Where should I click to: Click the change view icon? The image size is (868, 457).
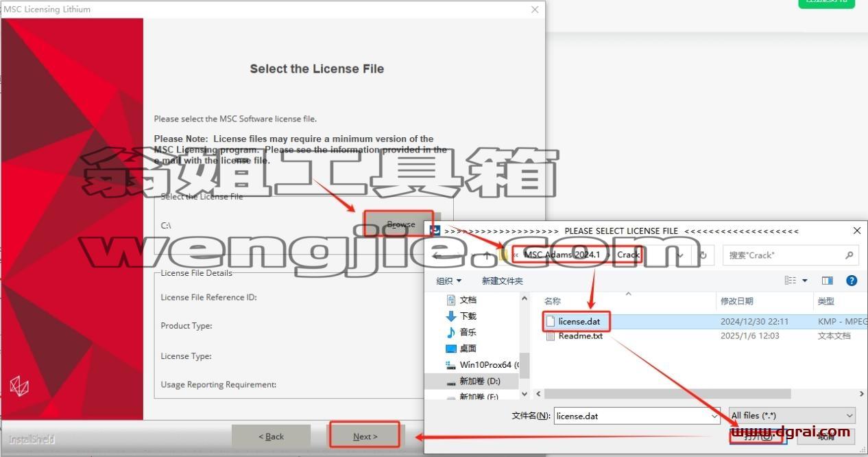pyautogui.click(x=791, y=281)
